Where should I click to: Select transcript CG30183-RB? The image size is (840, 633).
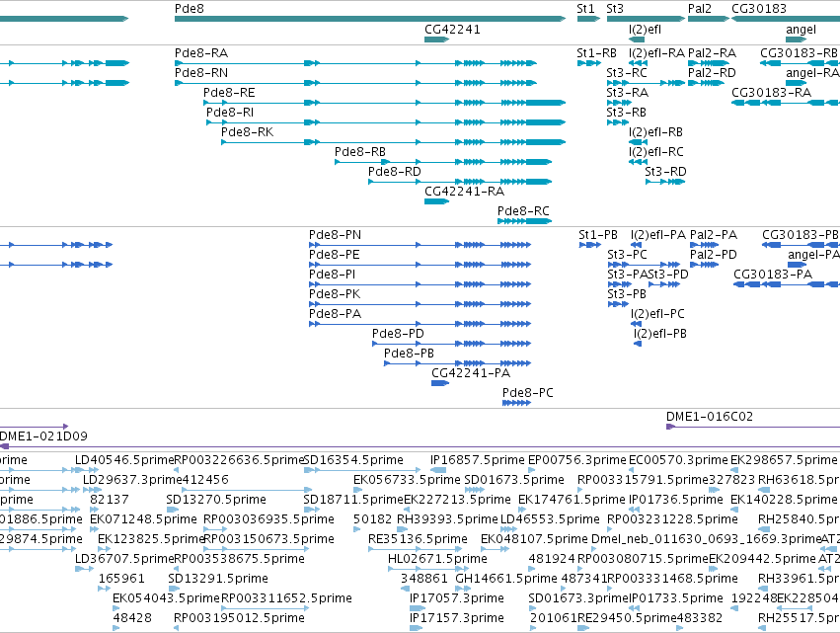800,63
